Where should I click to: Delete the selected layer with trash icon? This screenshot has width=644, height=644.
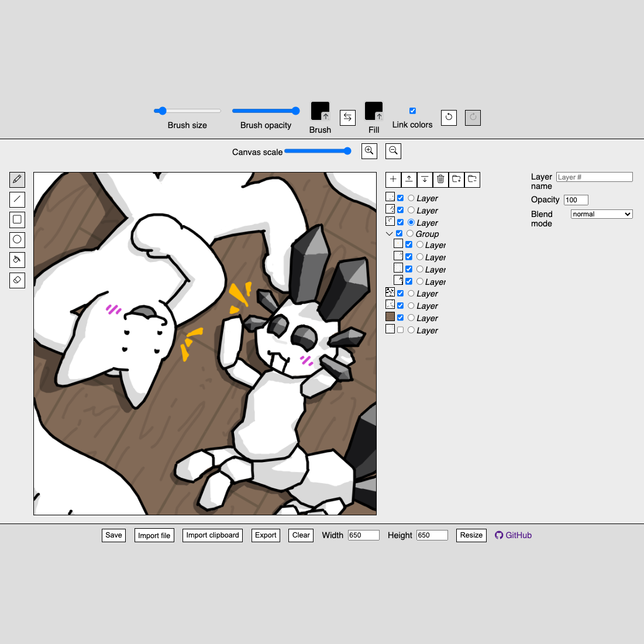click(x=440, y=180)
